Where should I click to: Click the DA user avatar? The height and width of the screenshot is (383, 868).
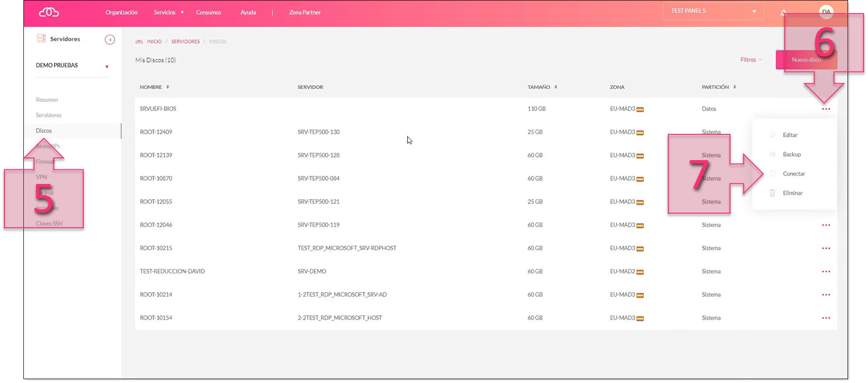(x=826, y=12)
